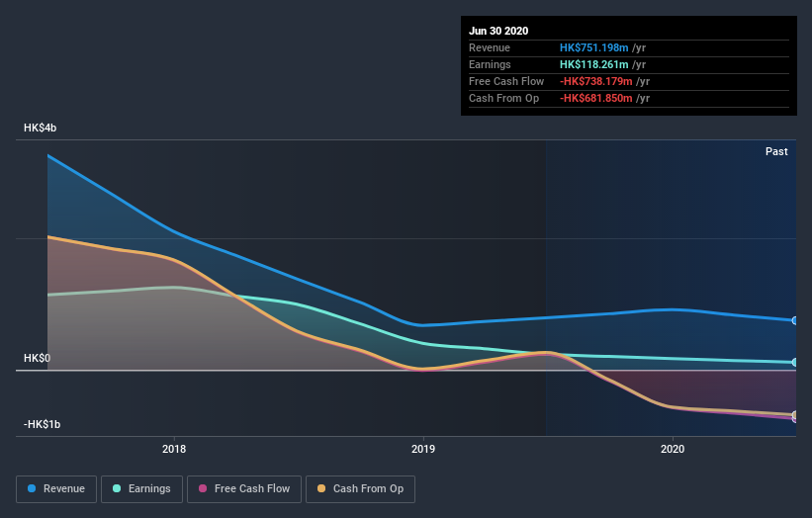
Task: Click the -HK$738.179m free cash flow value
Action: (x=596, y=81)
